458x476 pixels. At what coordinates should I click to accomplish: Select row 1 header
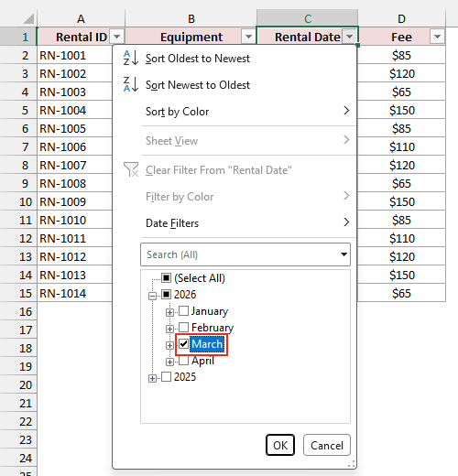tap(18, 37)
